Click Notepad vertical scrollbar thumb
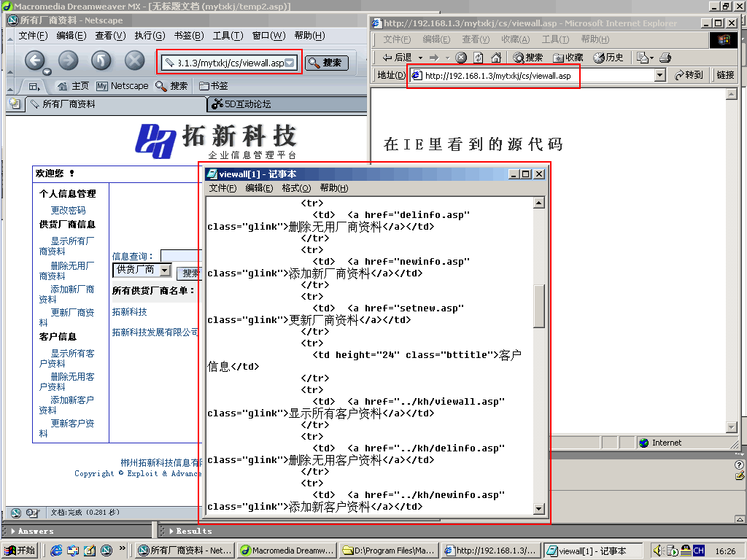Viewport: 747px width, 560px height. [x=539, y=306]
